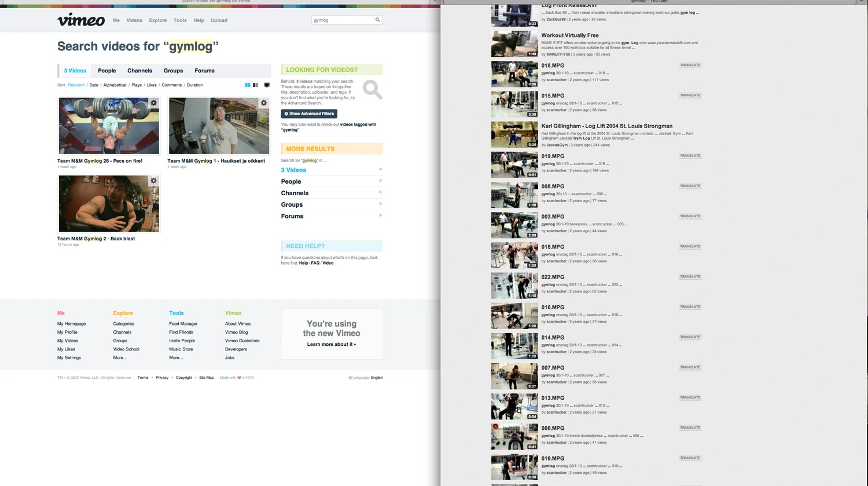Click Show Advanced Filters button

(x=309, y=114)
